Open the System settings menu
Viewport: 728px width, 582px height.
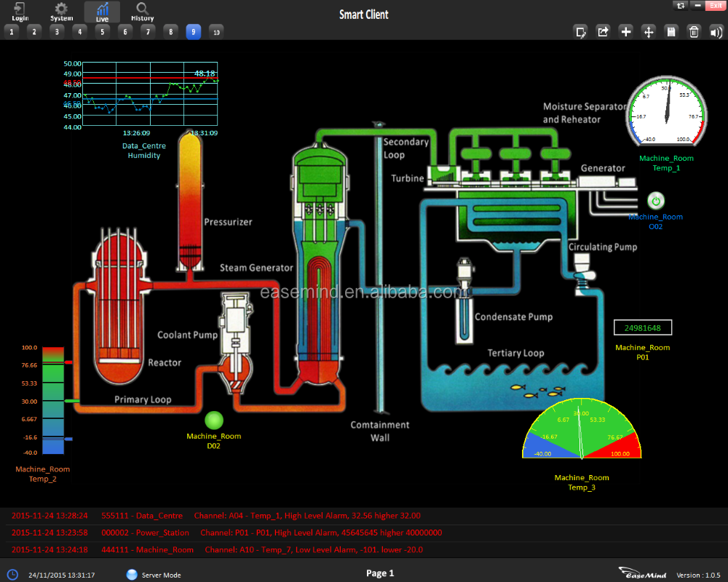(62, 12)
